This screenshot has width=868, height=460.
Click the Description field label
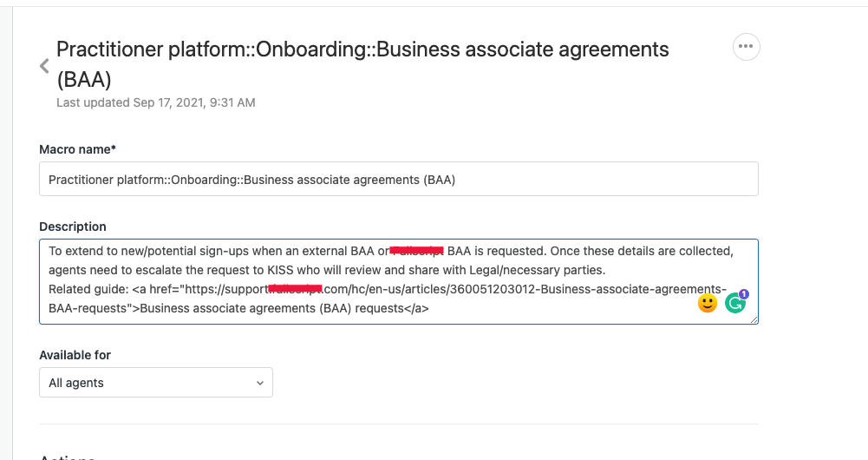pyautogui.click(x=73, y=227)
